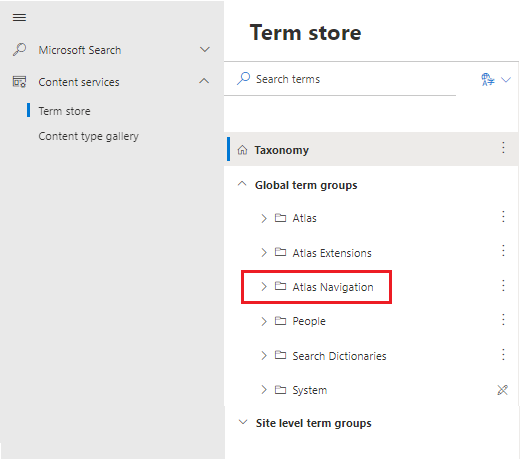
Task: Select the Atlas Navigation term group
Action: tap(333, 287)
